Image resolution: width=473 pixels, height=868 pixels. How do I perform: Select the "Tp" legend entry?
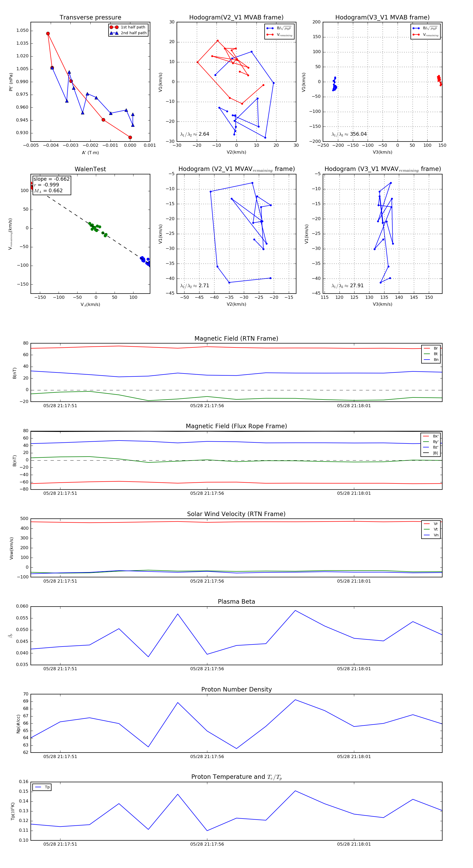tap(42, 787)
